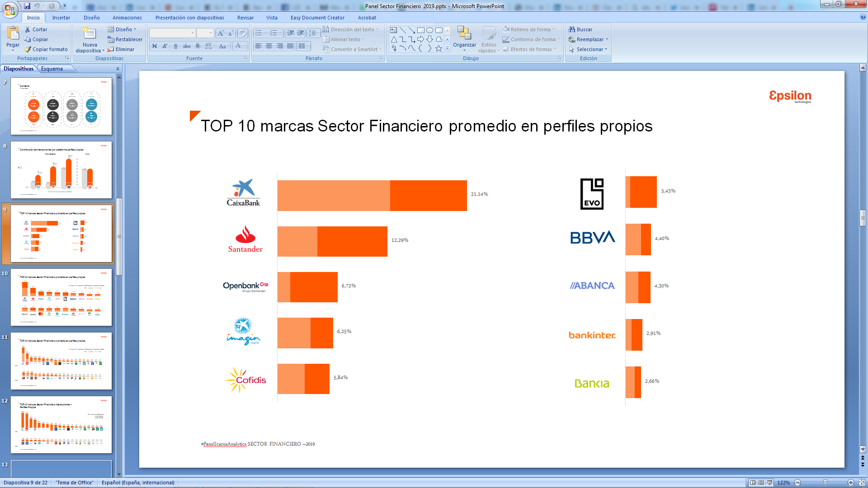Open the Insertar ribbon tab
The height and width of the screenshot is (488, 868).
(x=61, y=18)
